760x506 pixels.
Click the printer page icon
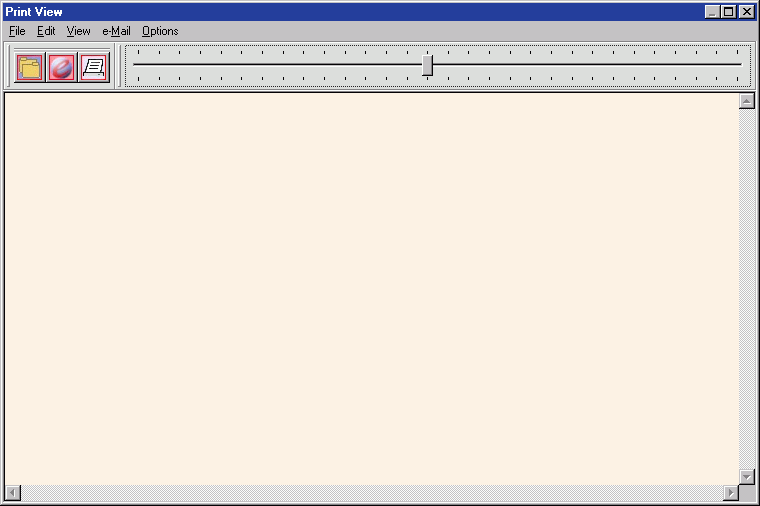94,67
